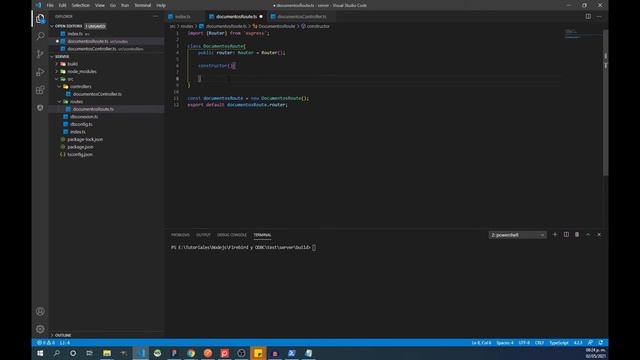Image resolution: width=640 pixels, height=360 pixels.
Task: Open package.json in the file tree
Action: click(x=80, y=147)
